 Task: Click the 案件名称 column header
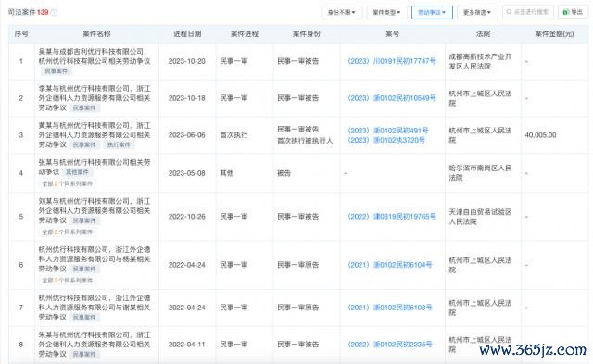tap(96, 33)
